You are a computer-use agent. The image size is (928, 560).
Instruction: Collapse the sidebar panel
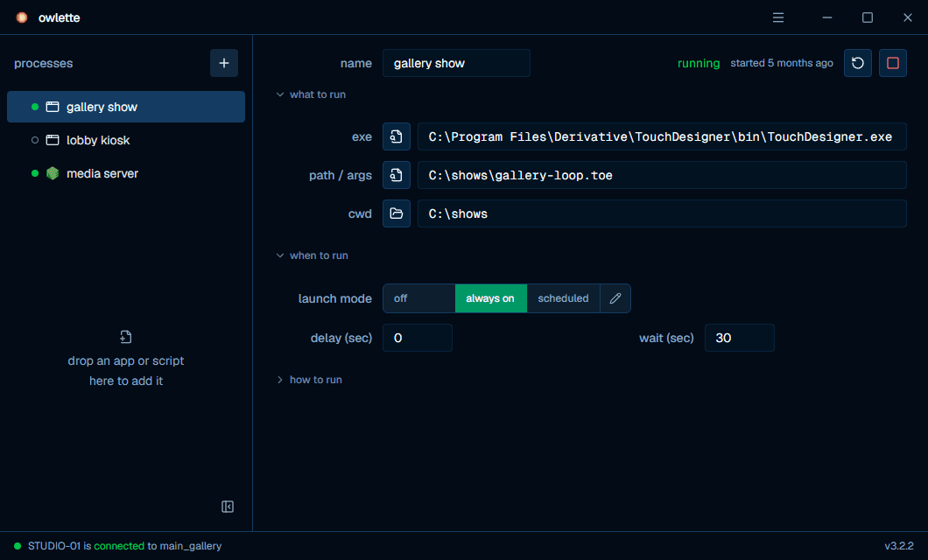(x=228, y=507)
